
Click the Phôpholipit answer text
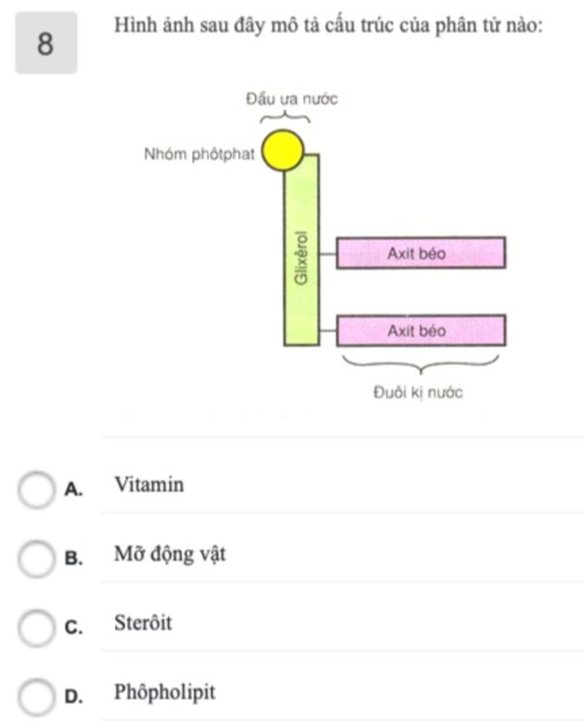(165, 693)
